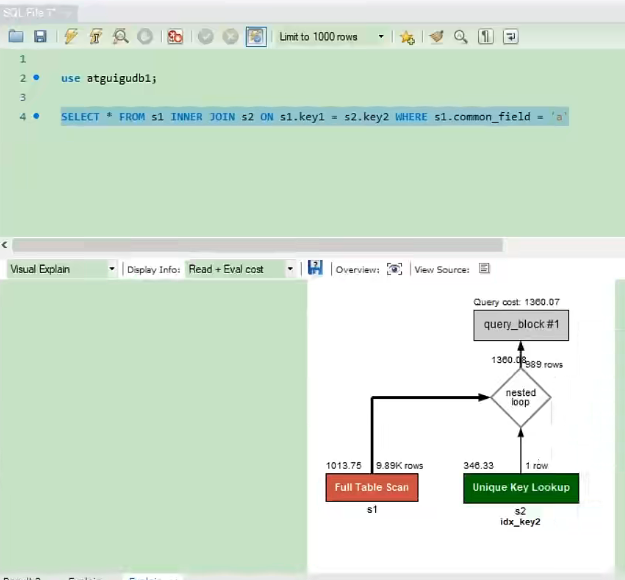
Task: Save the explain plan with the disk icon
Action: [316, 268]
